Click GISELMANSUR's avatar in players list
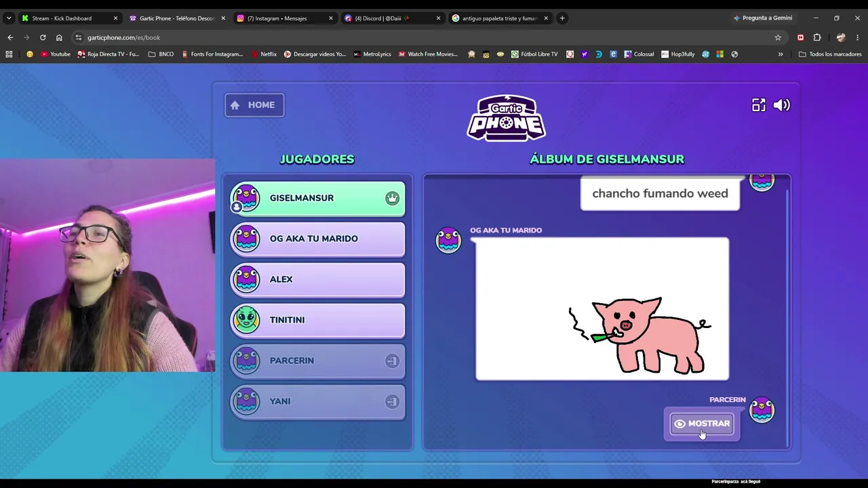868x488 pixels. pyautogui.click(x=245, y=198)
